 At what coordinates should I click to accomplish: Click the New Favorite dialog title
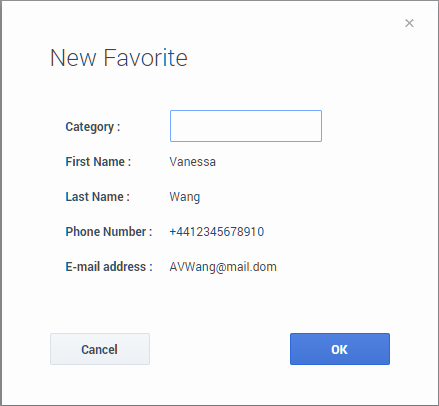click(x=119, y=58)
